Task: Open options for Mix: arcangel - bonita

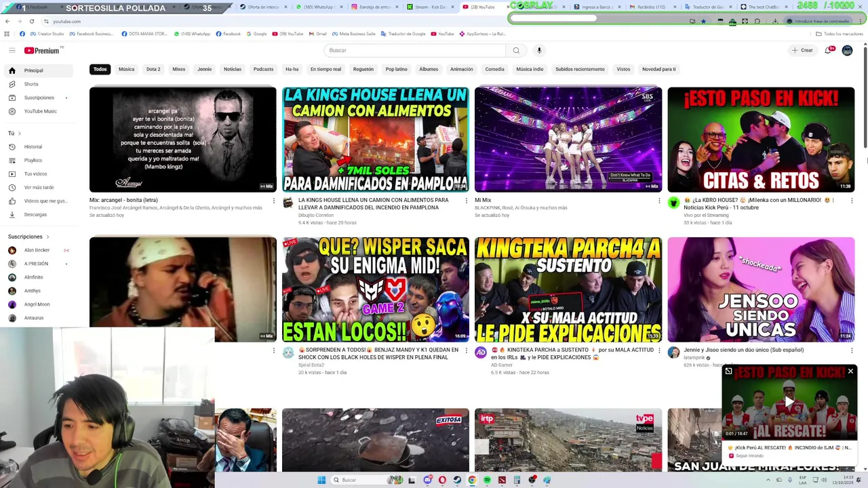Action: pos(273,201)
